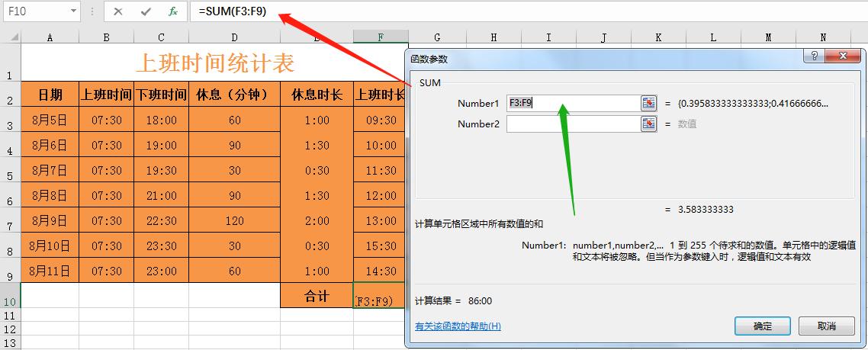Click the 8月5日 date cell
Viewport: 868px width, 350px height.
click(50, 120)
